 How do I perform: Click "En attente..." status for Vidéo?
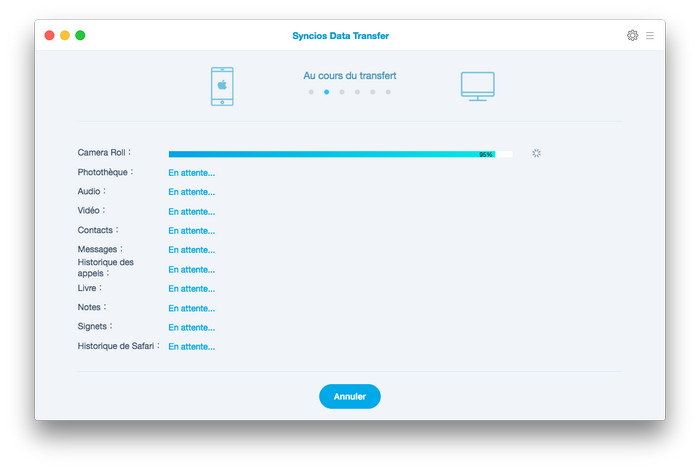point(192,212)
